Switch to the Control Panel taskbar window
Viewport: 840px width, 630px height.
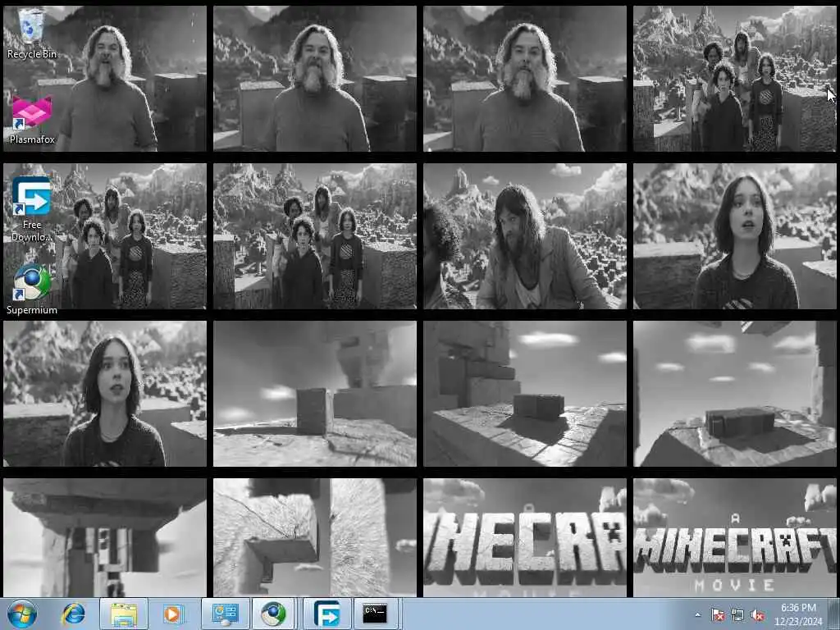225,614
